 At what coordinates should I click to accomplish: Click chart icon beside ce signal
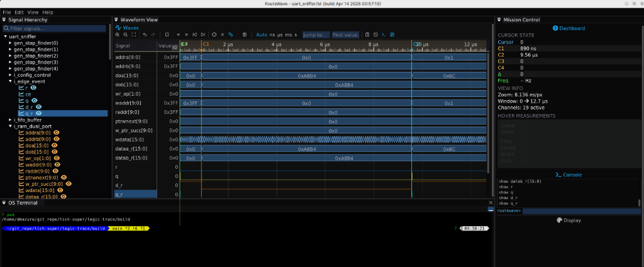pyautogui.click(x=22, y=94)
